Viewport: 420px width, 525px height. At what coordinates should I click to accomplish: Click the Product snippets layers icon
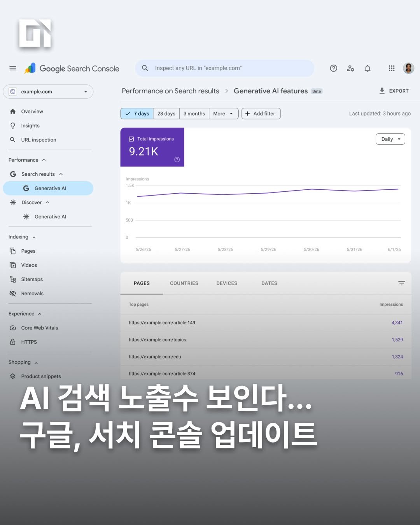point(13,376)
